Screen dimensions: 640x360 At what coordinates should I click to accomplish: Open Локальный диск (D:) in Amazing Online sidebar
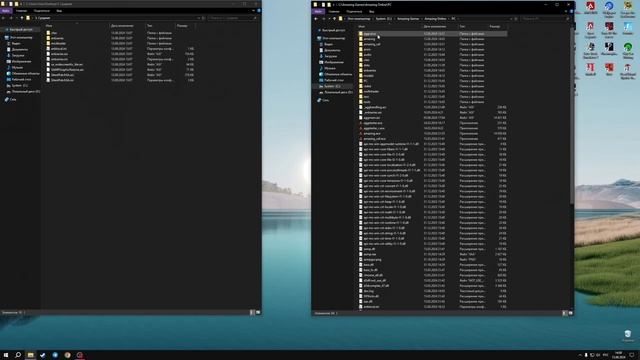336,92
